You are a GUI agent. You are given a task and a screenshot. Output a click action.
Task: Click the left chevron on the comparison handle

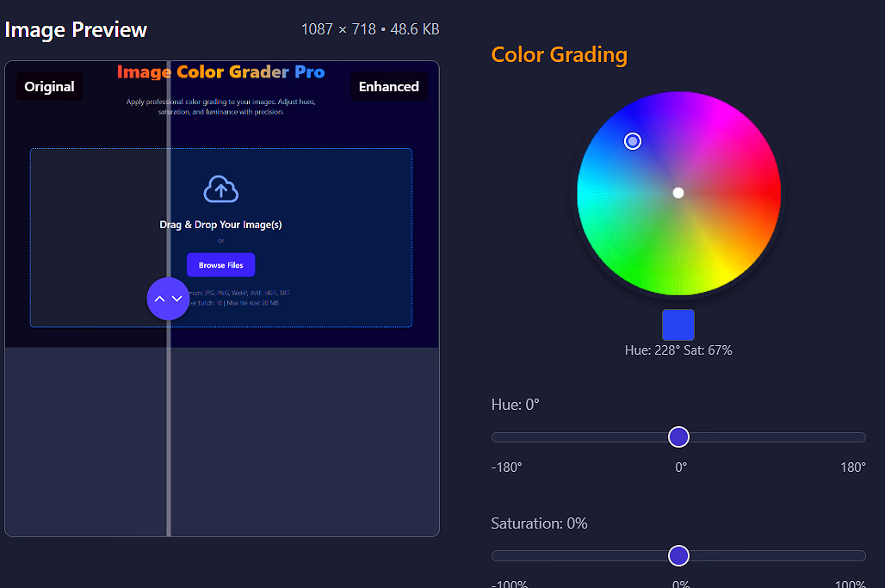(160, 299)
